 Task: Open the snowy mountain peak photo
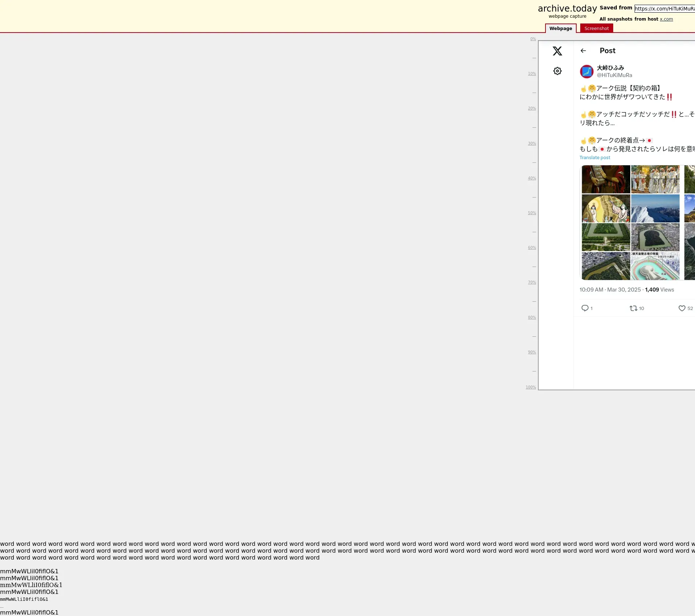[655, 208]
